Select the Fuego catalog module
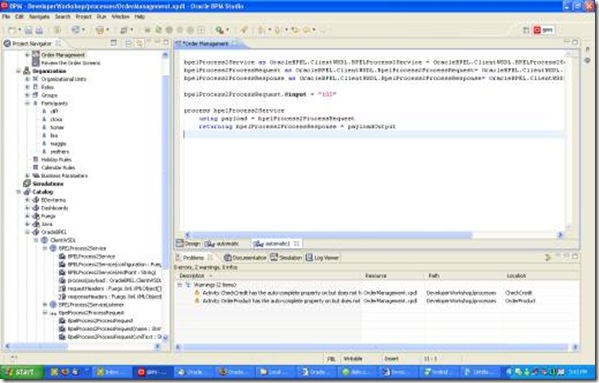This screenshot has height=383, width=599. point(48,216)
